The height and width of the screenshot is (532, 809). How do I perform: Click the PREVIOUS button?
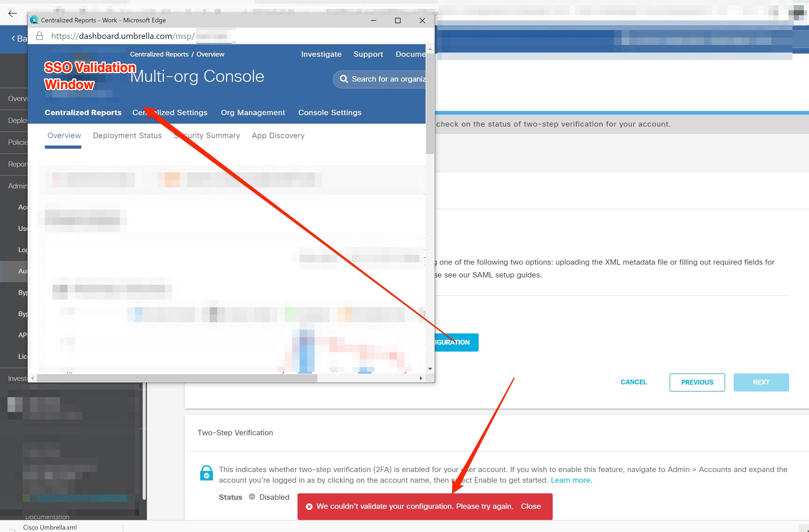697,382
